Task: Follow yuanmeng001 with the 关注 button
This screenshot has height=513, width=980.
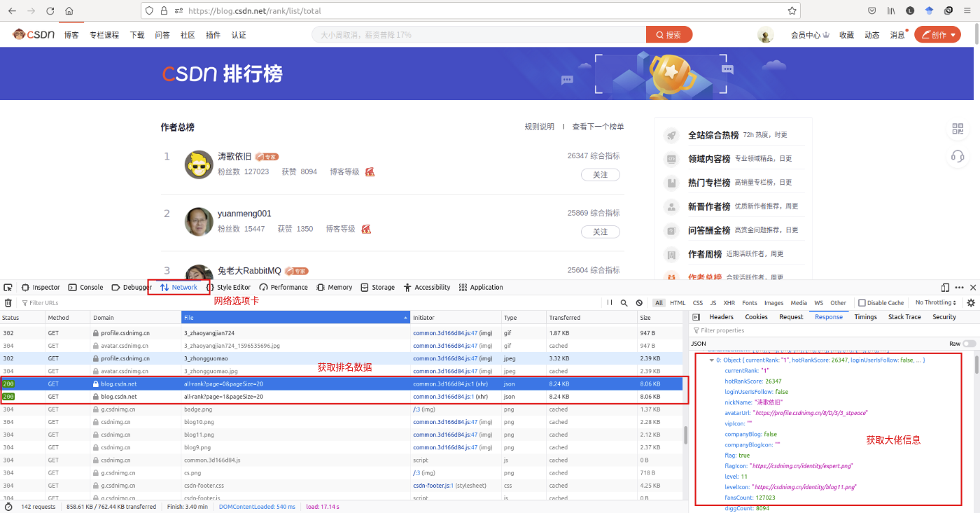Action: click(x=600, y=232)
